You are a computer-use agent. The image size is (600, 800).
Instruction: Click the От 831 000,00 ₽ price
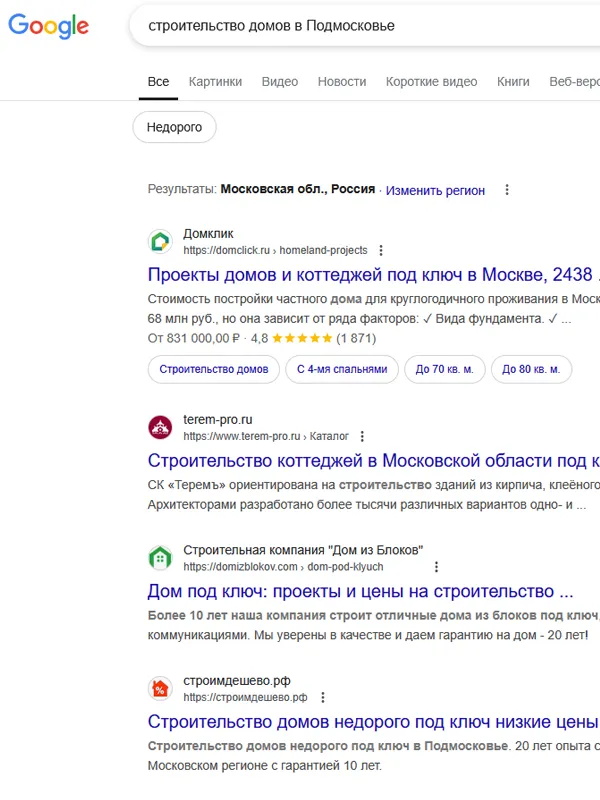(x=193, y=338)
